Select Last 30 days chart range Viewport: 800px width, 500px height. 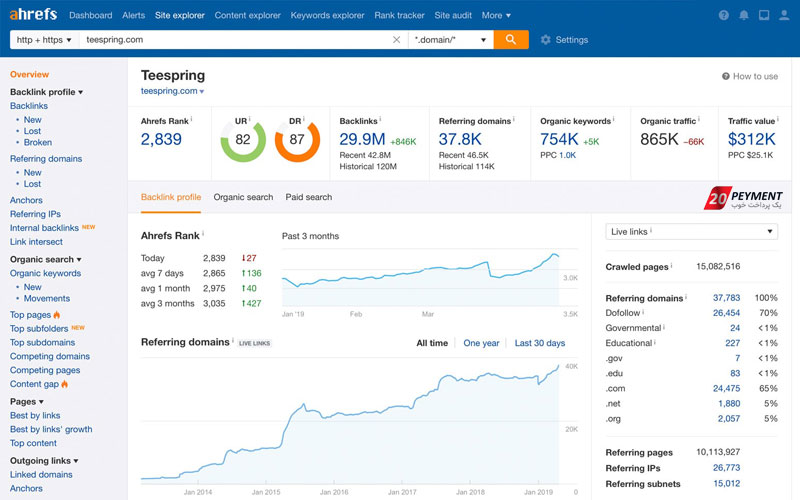click(540, 343)
